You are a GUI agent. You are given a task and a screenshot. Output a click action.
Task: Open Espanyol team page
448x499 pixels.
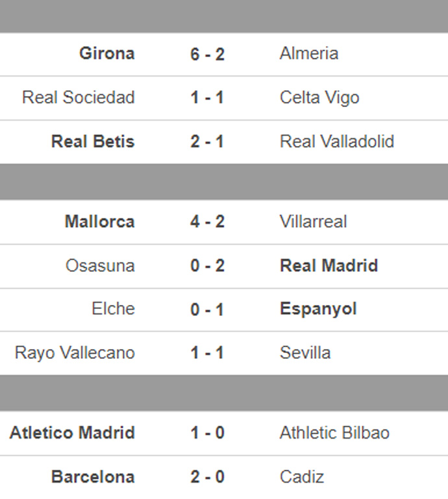pyautogui.click(x=318, y=309)
